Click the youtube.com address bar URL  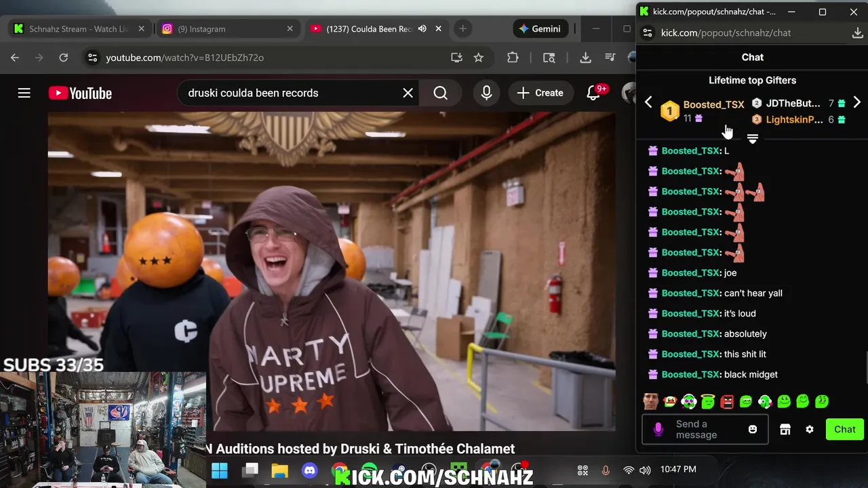tap(184, 58)
